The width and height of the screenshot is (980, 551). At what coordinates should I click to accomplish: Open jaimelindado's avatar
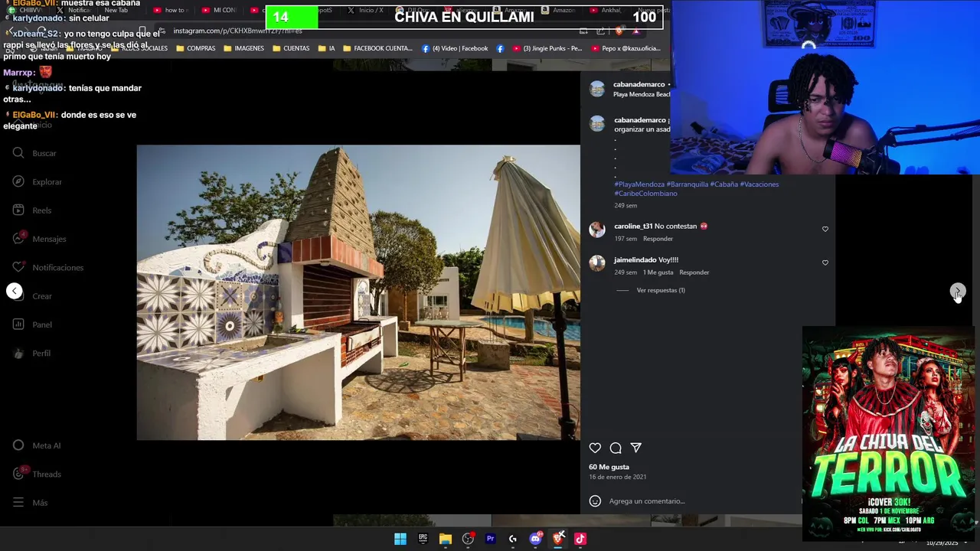click(597, 262)
